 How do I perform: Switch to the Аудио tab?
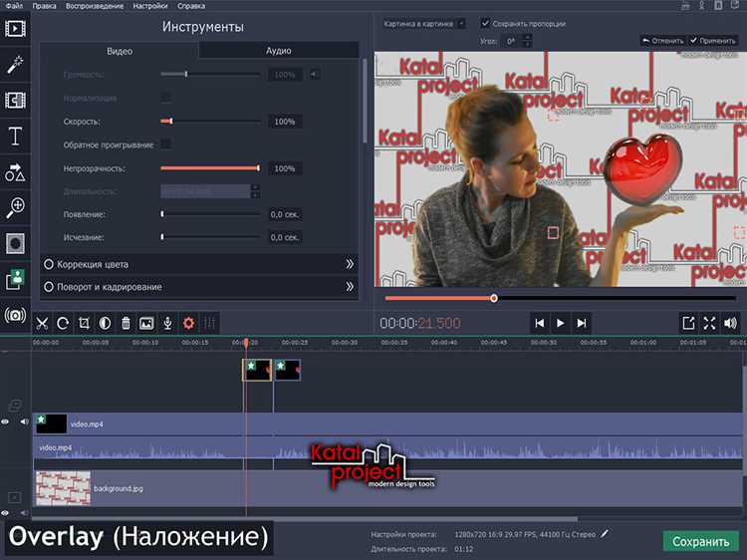[x=278, y=50]
